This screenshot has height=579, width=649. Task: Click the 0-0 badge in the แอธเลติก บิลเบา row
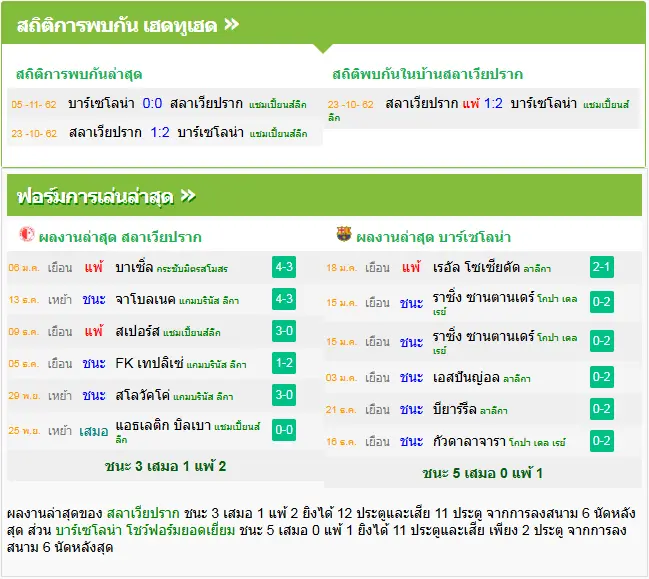[x=284, y=430]
